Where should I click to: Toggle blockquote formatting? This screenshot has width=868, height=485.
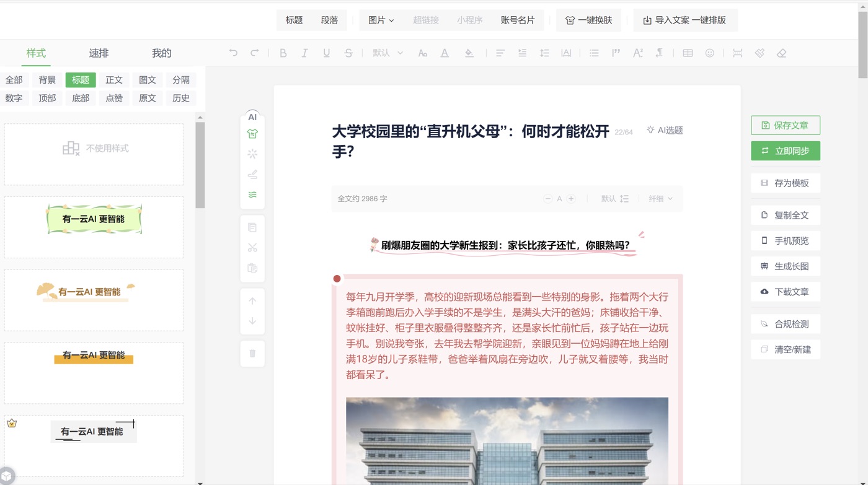pyautogui.click(x=616, y=53)
